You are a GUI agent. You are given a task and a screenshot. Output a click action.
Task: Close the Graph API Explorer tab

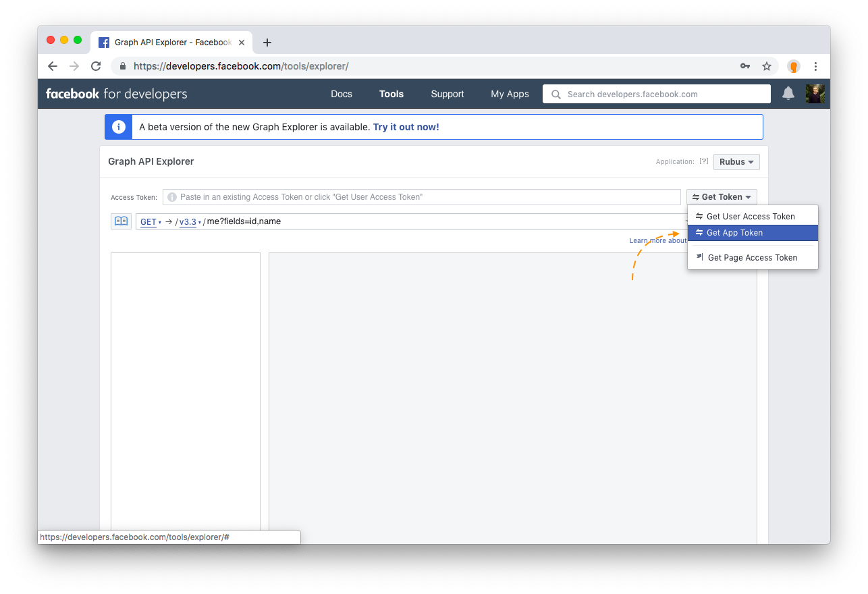(x=242, y=43)
